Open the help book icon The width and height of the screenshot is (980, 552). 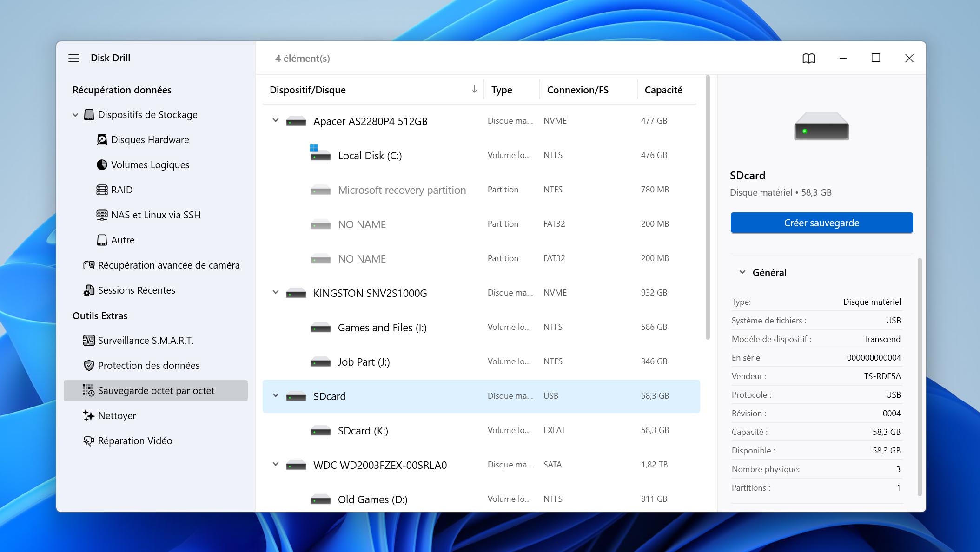(809, 58)
